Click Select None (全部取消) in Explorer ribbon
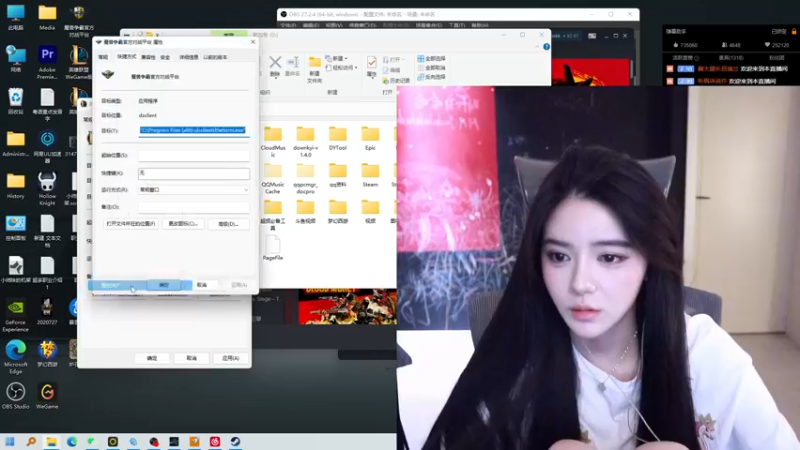Viewport: 800px width, 450px height. tap(432, 68)
